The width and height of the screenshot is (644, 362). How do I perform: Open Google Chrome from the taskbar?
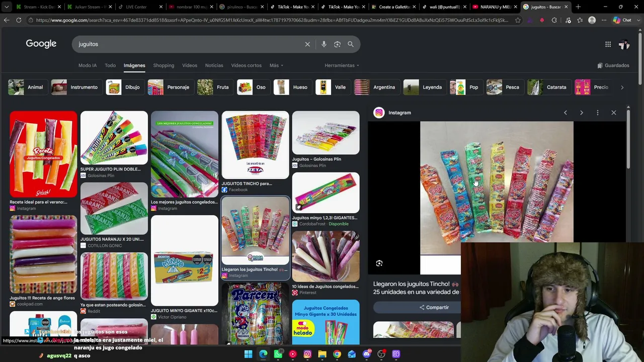tap(337, 354)
